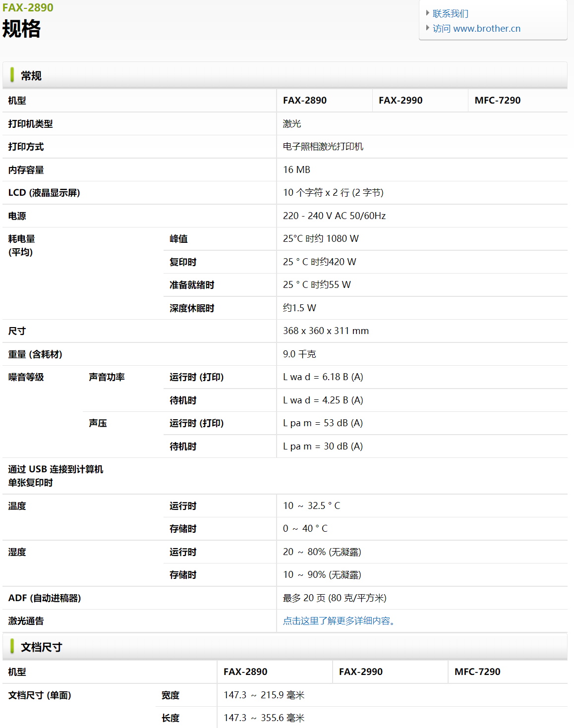This screenshot has height=728, width=574.
Task: Click the 20 ~ 80% (无凝露) value
Action: pyautogui.click(x=322, y=552)
